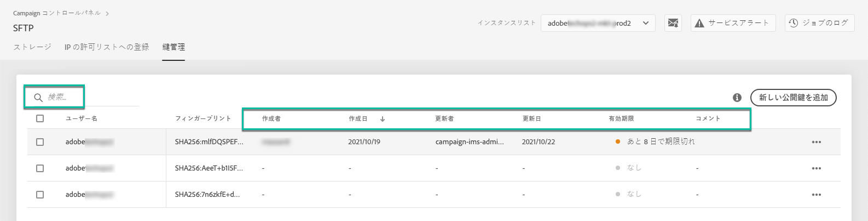Check the box for the SHA256:AeeT+b1ISF row
868x221 pixels.
pyautogui.click(x=40, y=168)
